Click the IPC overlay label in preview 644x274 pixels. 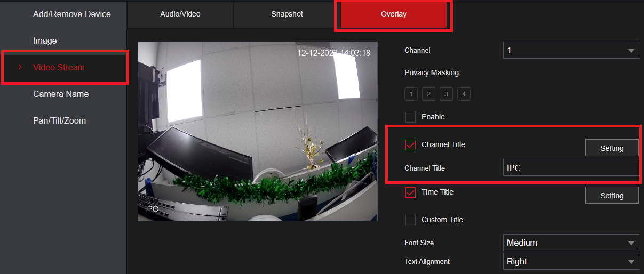click(x=152, y=209)
